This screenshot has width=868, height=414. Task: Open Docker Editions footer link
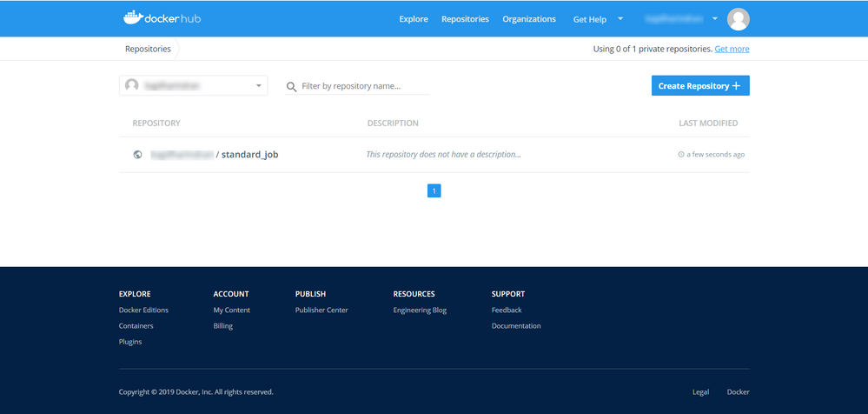pyautogui.click(x=143, y=310)
